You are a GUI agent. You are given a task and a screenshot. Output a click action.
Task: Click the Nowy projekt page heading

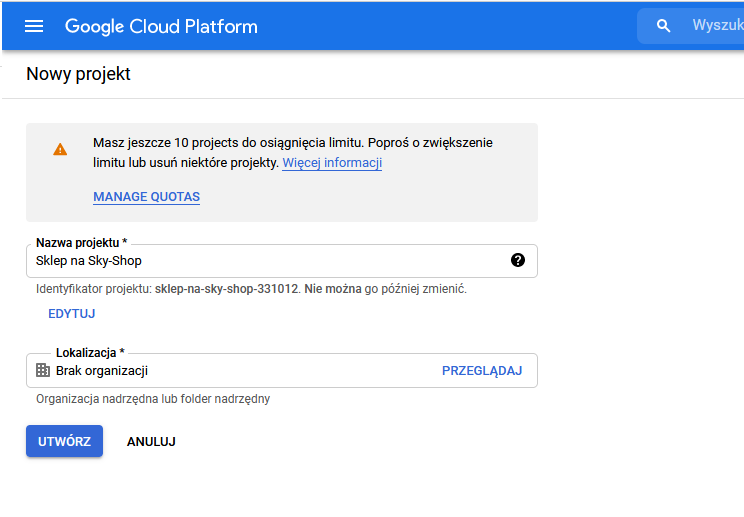click(x=78, y=74)
